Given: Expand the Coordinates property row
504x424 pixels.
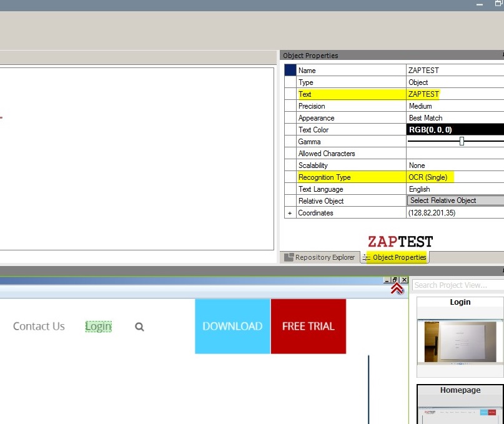Looking at the screenshot, I should coord(289,213).
